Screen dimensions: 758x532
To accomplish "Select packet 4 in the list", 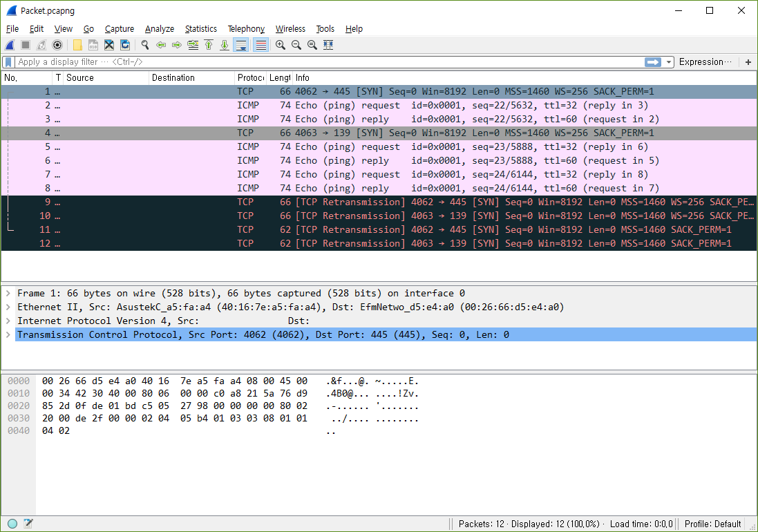I will [379, 133].
